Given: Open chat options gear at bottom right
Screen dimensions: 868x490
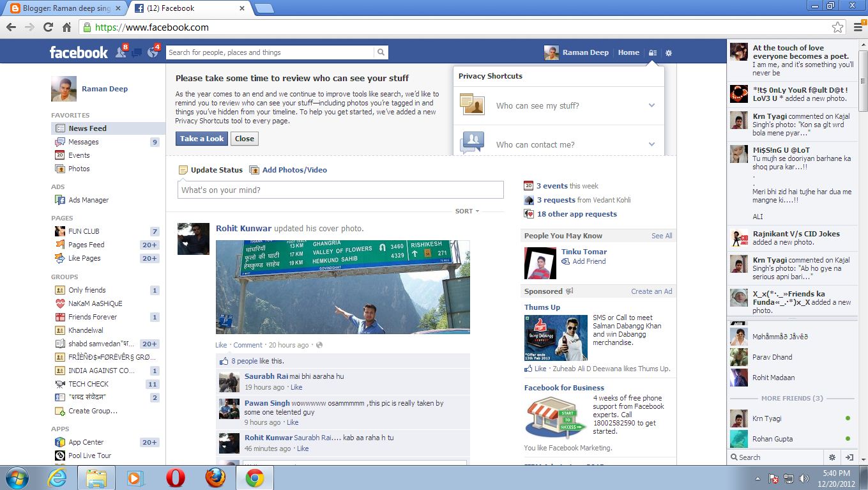Looking at the screenshot, I should [x=832, y=457].
